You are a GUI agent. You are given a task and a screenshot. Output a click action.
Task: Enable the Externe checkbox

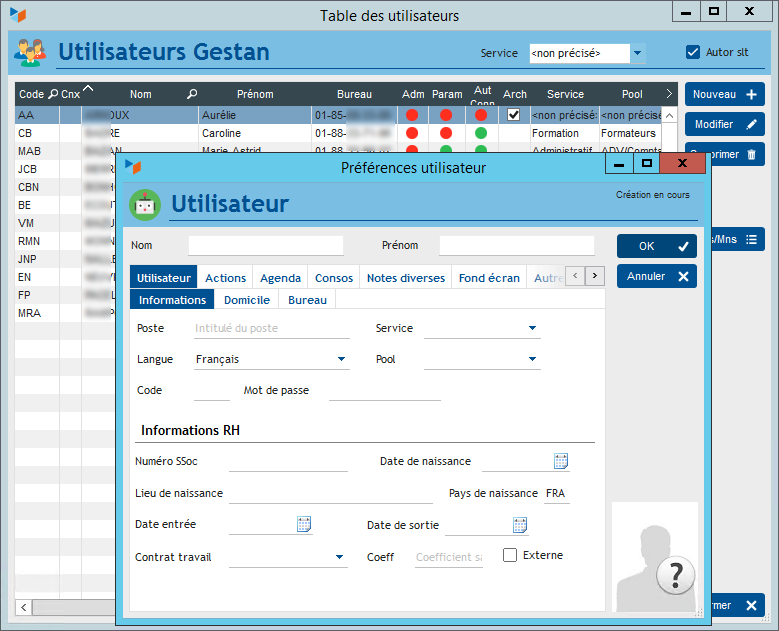coord(510,555)
